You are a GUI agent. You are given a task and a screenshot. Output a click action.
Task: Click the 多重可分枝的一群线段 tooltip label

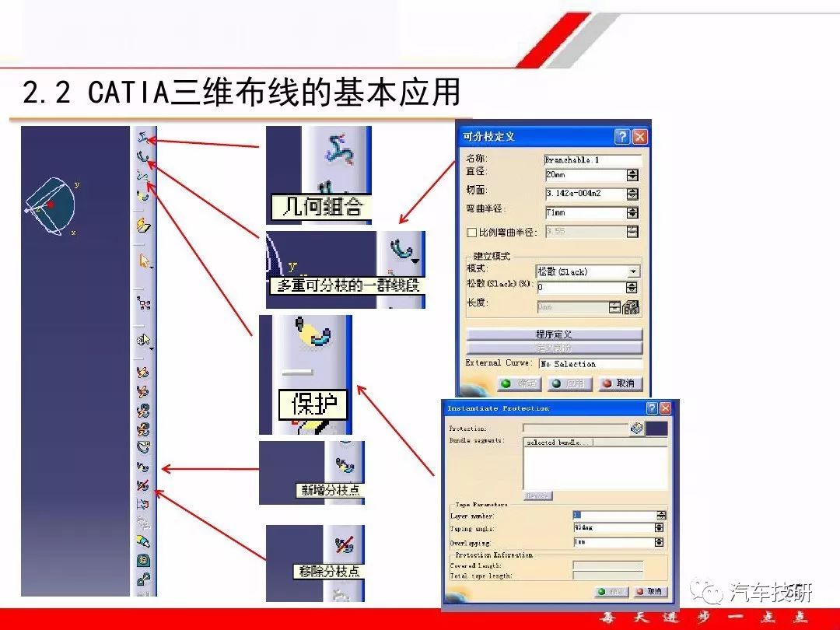click(x=347, y=285)
